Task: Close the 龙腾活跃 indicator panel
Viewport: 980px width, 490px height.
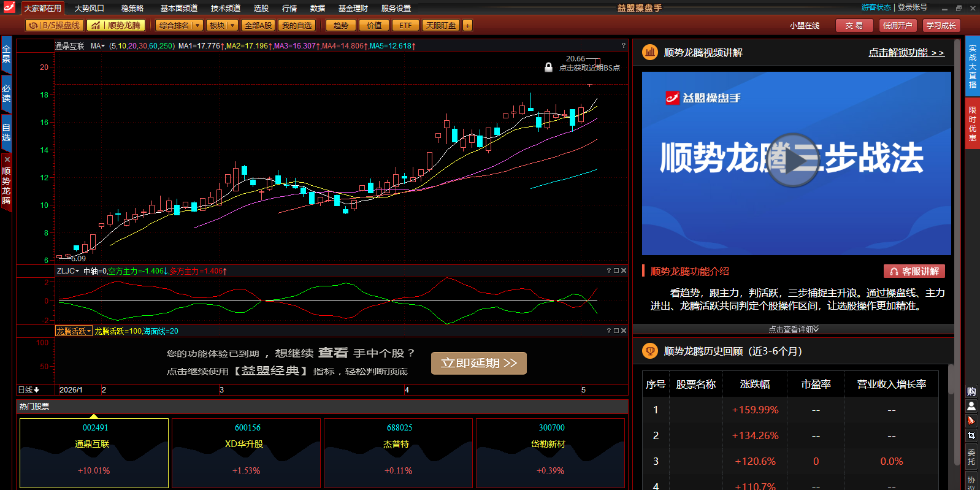Action: [x=624, y=331]
